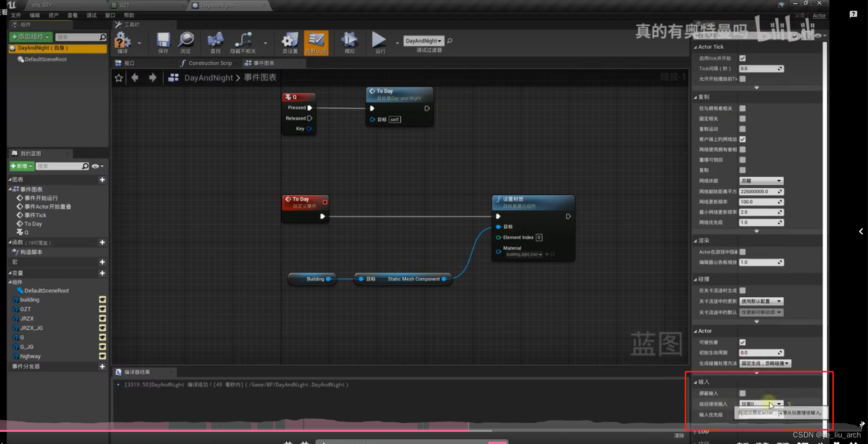Open the 添加组件 dropdown button
This screenshot has height=444, width=868.
30,37
